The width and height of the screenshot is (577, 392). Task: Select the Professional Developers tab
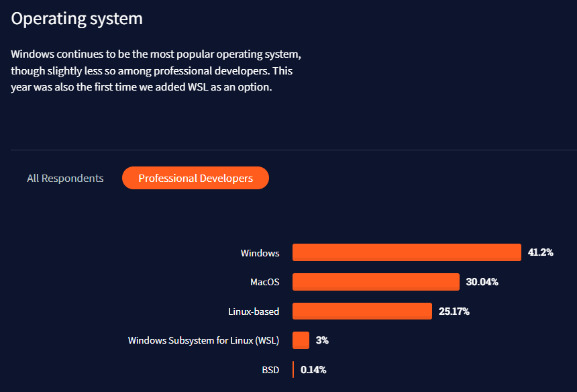click(x=195, y=178)
